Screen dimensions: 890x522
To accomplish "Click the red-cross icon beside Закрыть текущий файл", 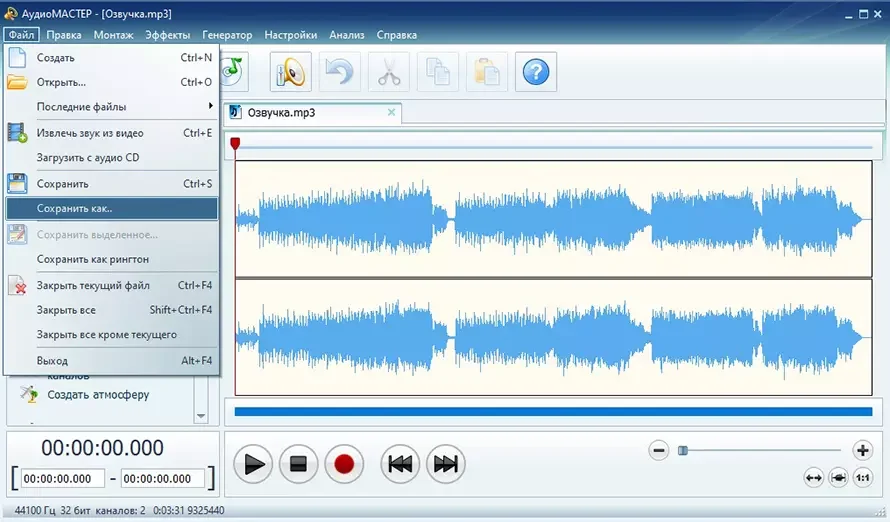I will (x=18, y=285).
